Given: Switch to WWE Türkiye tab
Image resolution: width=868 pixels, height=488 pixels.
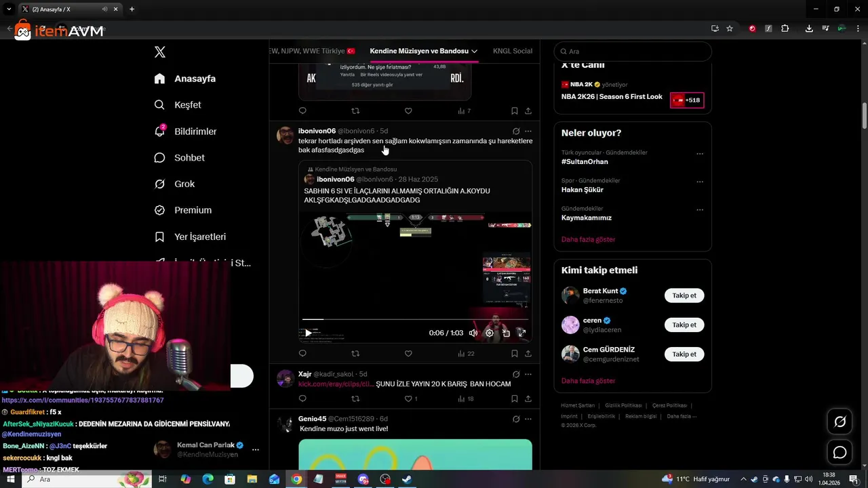Looking at the screenshot, I should click(312, 51).
